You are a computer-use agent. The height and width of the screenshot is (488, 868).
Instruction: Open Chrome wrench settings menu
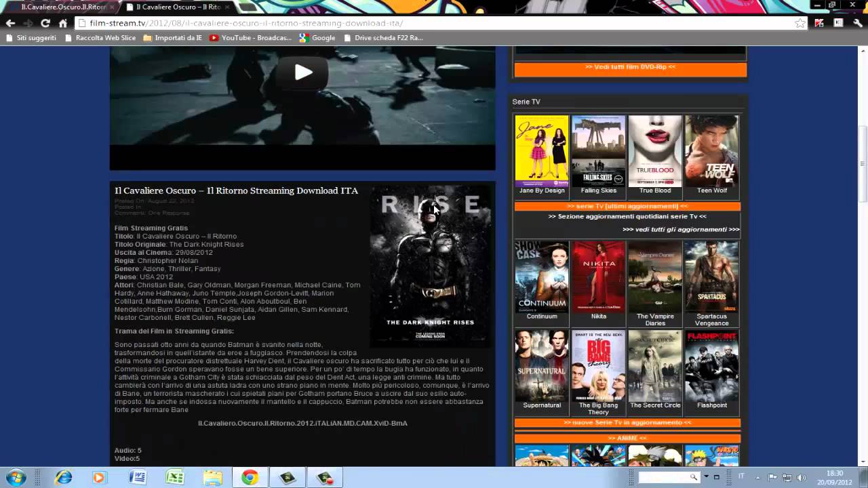click(857, 23)
